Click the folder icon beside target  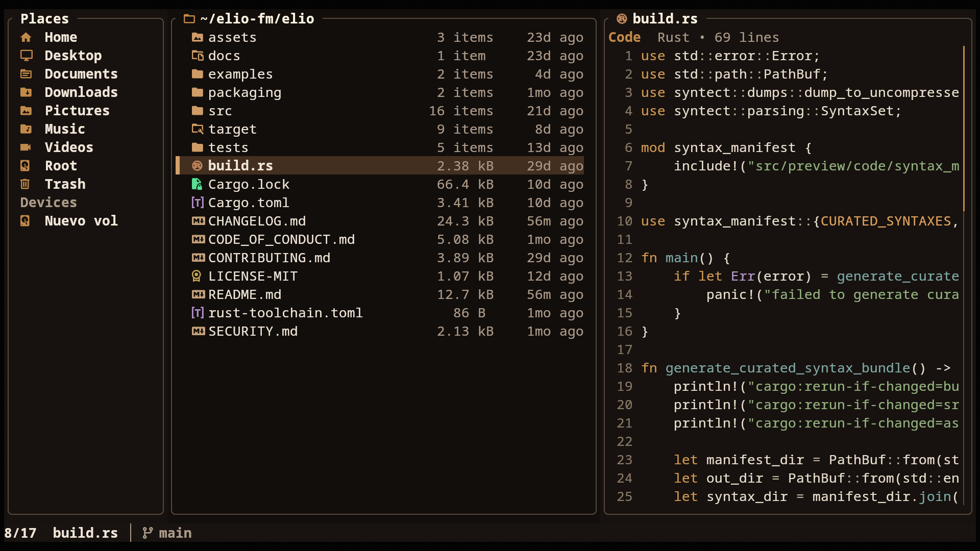point(198,129)
